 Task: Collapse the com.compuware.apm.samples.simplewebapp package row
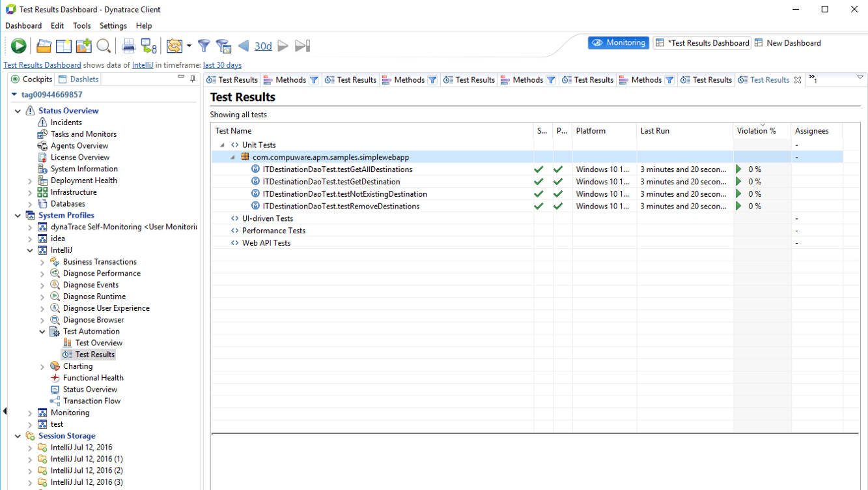tap(233, 158)
